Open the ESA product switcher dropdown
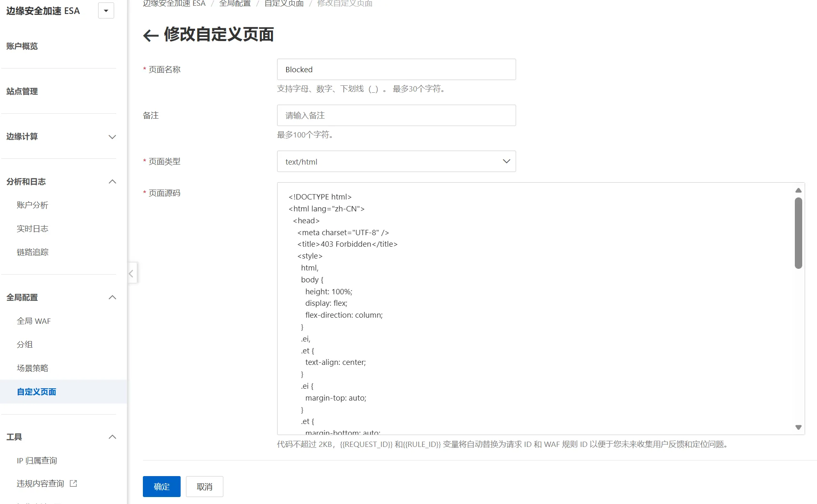The image size is (817, 504). point(106,11)
